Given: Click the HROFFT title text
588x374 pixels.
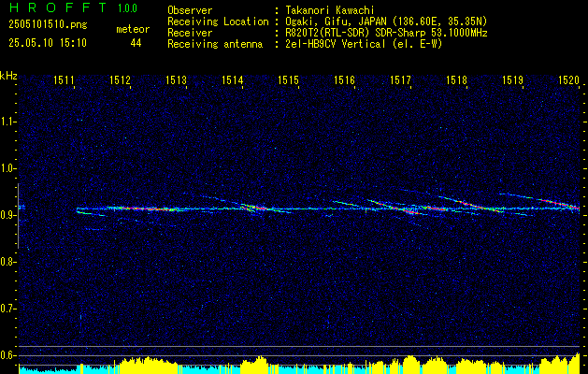Looking at the screenshot, I should [x=58, y=7].
